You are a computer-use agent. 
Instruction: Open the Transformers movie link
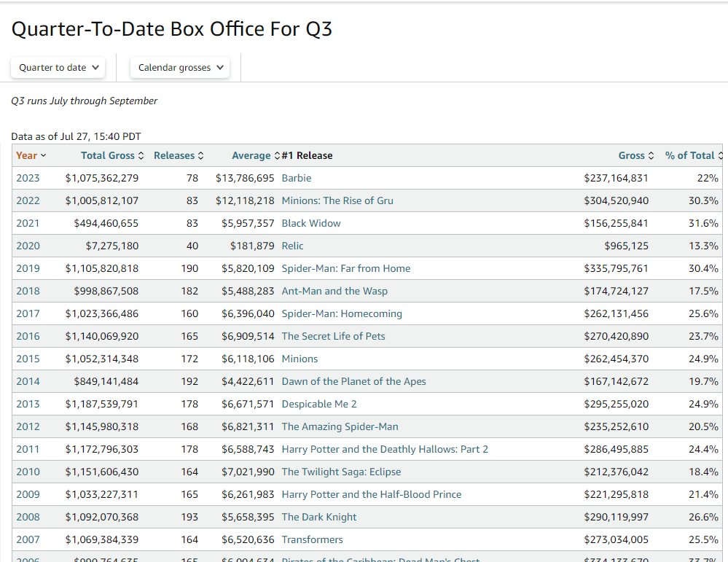click(x=312, y=539)
